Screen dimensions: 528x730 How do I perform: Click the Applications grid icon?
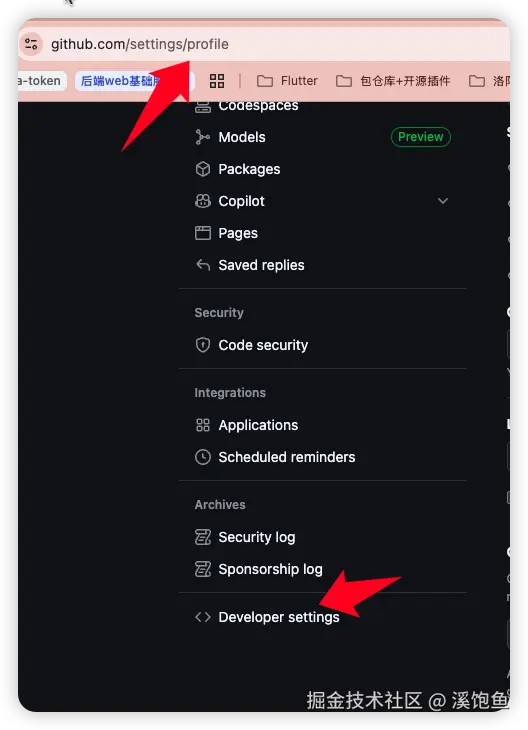click(203, 425)
